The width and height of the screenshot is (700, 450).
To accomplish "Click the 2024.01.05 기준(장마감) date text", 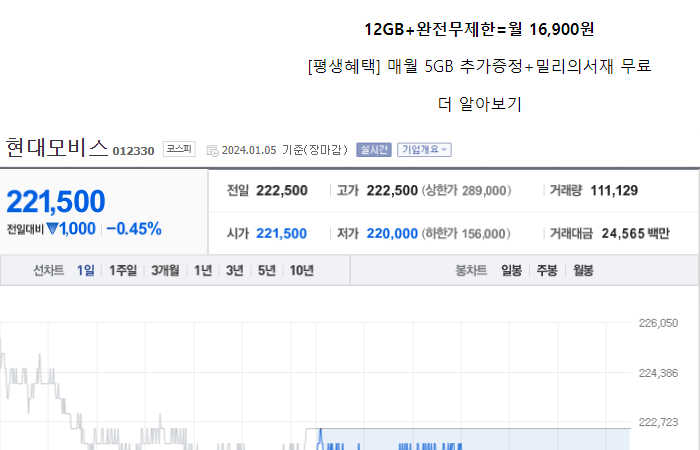I will coord(285,150).
